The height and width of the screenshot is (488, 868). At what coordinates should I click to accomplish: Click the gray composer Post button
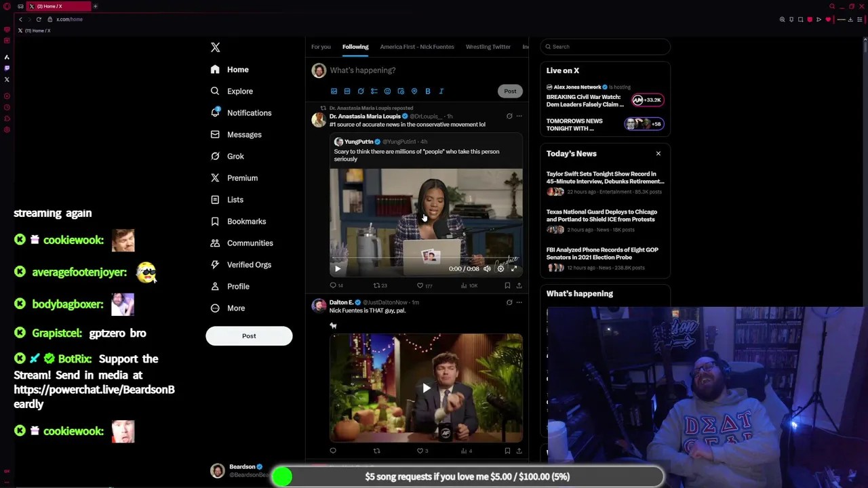pyautogui.click(x=510, y=91)
